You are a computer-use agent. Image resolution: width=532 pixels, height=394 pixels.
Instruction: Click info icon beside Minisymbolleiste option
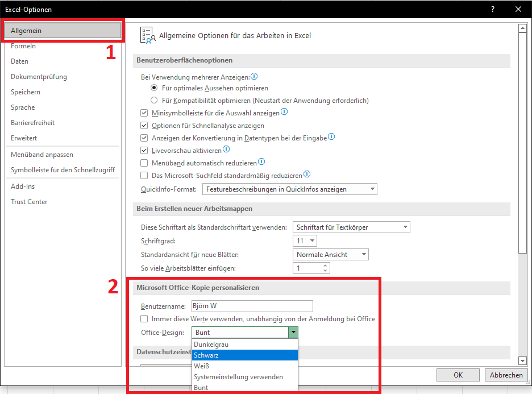[x=284, y=112]
